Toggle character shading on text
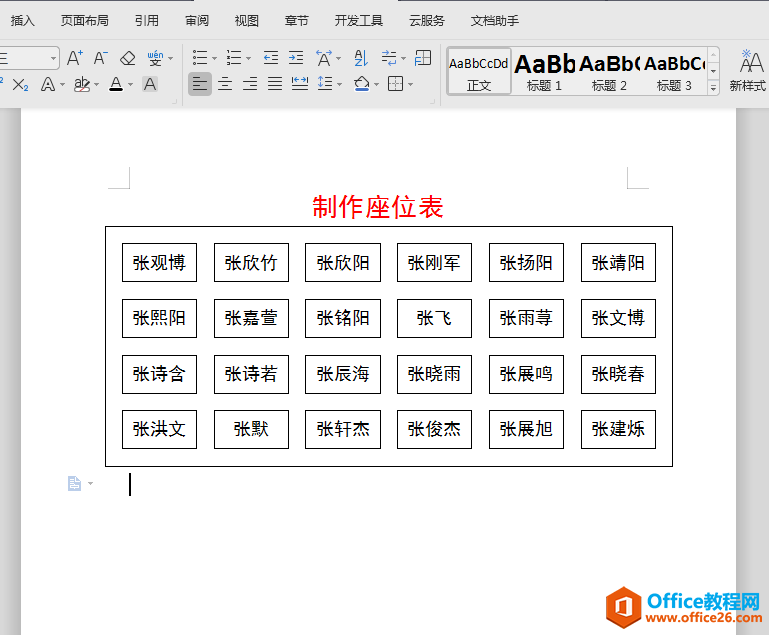This screenshot has height=635, width=769. (x=150, y=85)
